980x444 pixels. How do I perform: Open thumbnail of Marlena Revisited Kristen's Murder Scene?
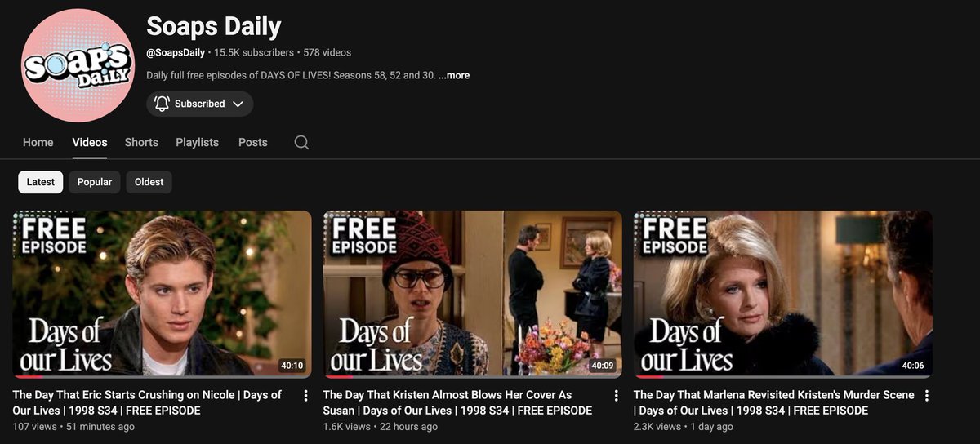[x=783, y=295]
